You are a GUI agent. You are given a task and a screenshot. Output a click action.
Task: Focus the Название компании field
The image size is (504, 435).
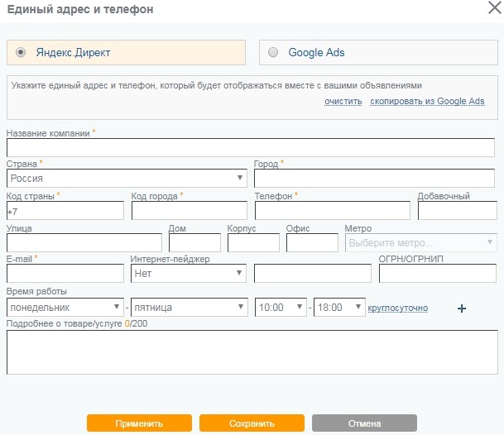pos(250,147)
